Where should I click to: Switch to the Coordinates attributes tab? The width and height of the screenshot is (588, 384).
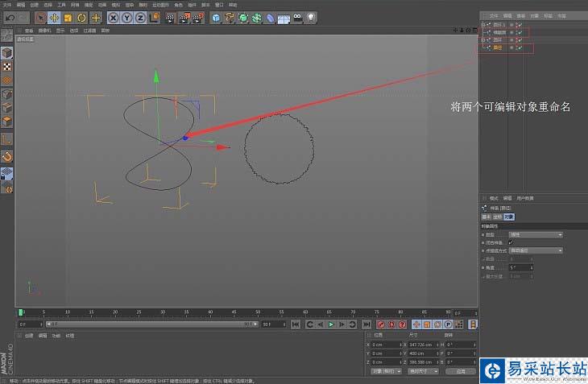497,217
